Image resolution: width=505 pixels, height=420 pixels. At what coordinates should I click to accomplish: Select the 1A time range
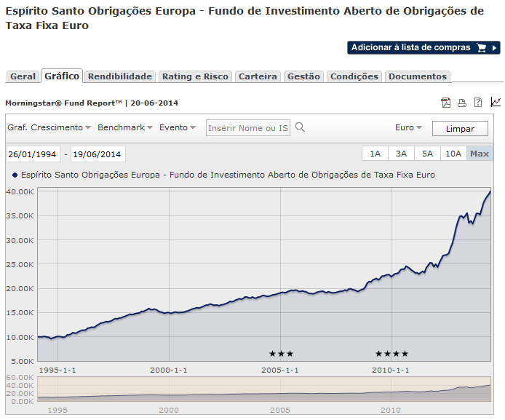pos(375,154)
